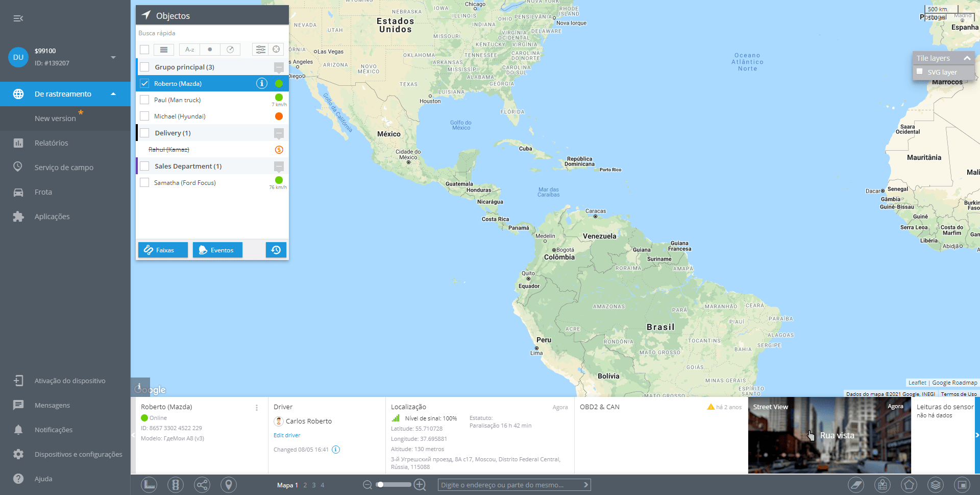Open the Faixas tracks button
Image resolution: width=980 pixels, height=495 pixels.
pyautogui.click(x=163, y=250)
